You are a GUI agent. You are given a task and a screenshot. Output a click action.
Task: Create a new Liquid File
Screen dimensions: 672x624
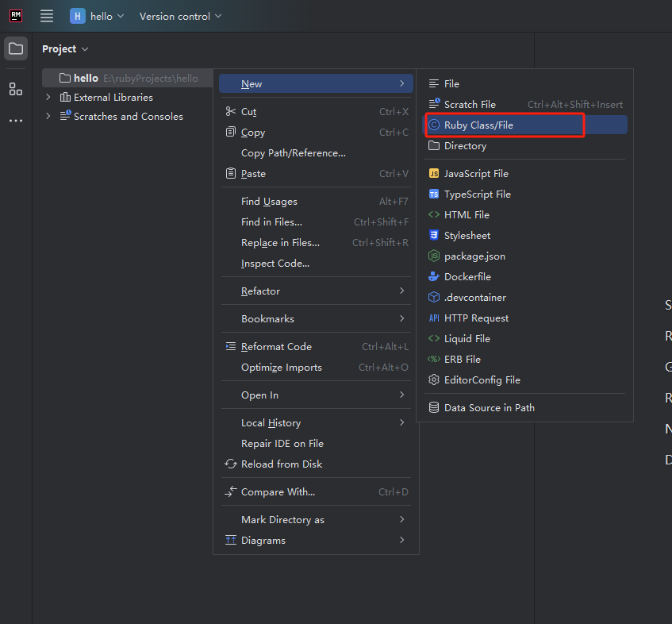(524, 338)
